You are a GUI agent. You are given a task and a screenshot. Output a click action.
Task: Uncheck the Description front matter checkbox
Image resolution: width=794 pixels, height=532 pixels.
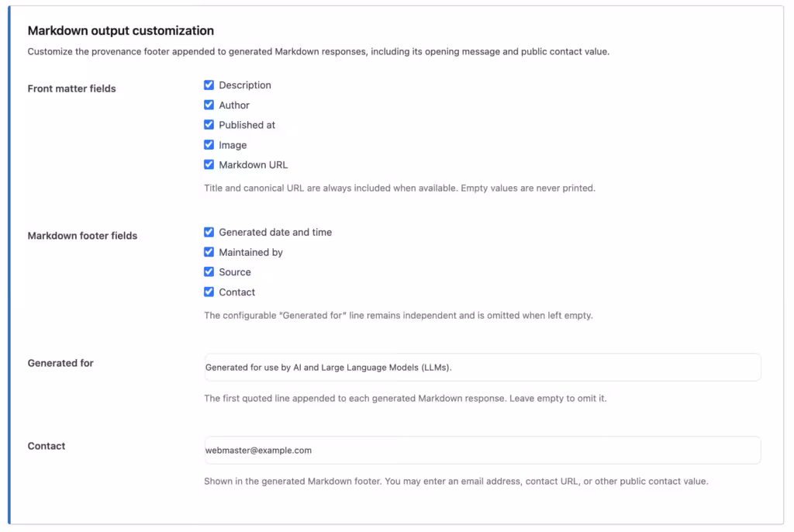(209, 85)
